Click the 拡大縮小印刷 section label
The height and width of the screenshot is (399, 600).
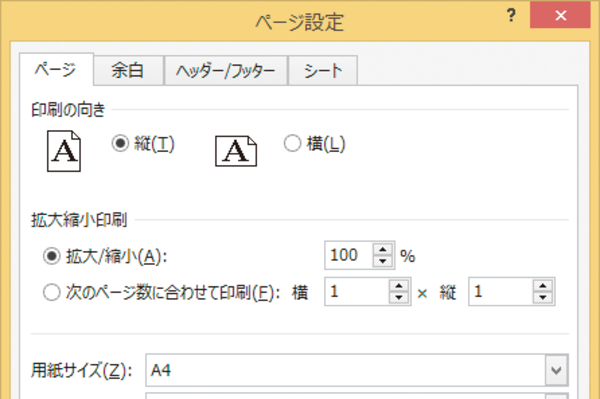tap(79, 220)
